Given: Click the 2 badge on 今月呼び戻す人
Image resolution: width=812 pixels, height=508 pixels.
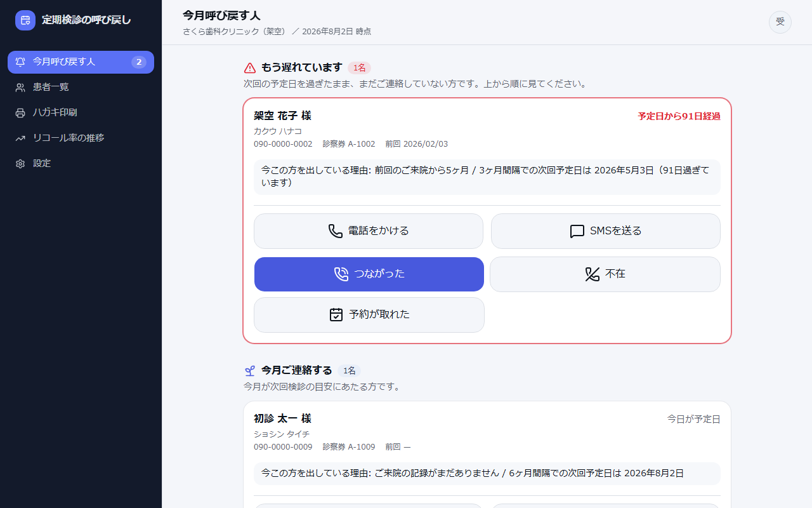Looking at the screenshot, I should click(x=139, y=62).
